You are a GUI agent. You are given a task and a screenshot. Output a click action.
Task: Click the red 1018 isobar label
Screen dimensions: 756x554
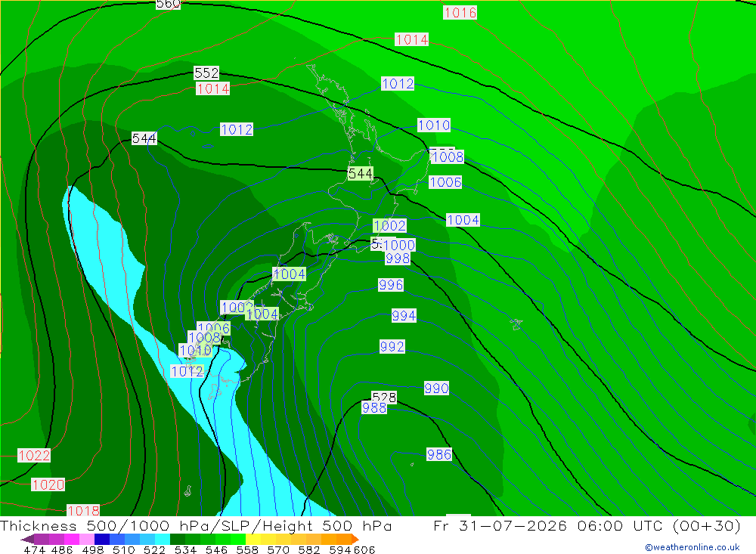click(83, 511)
